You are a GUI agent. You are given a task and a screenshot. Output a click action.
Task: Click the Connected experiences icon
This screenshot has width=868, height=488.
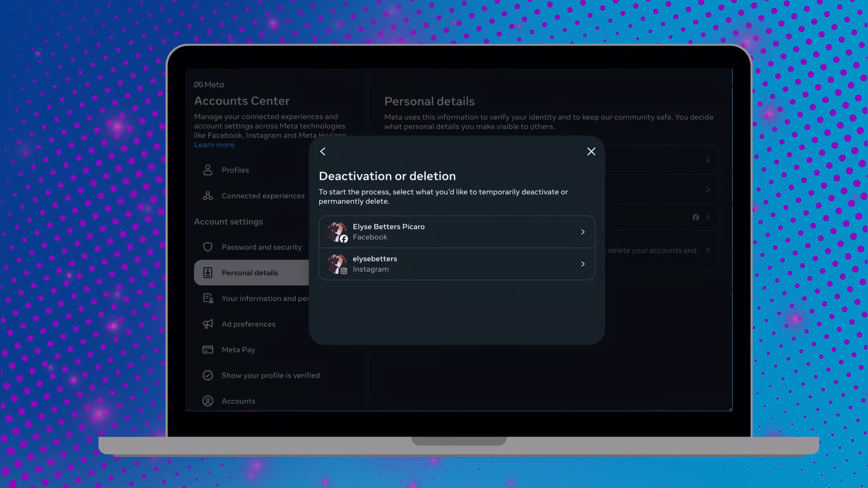[x=208, y=196]
